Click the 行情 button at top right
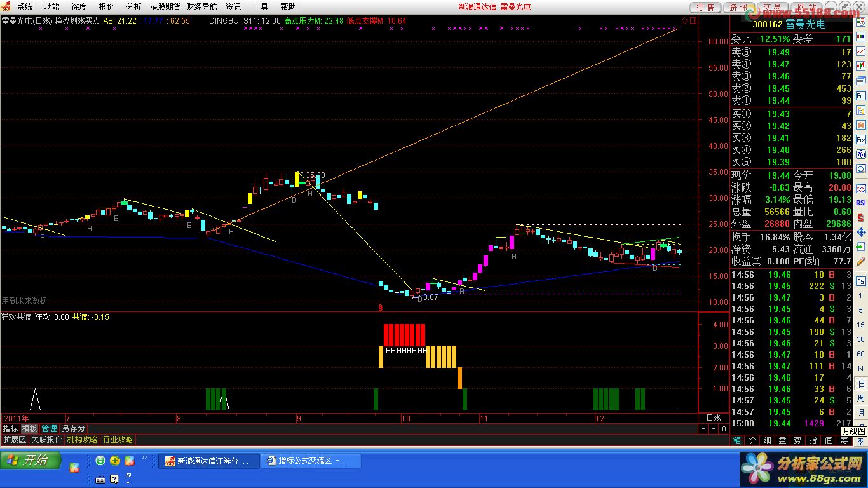Screen dimensions: 868x488 [705, 8]
